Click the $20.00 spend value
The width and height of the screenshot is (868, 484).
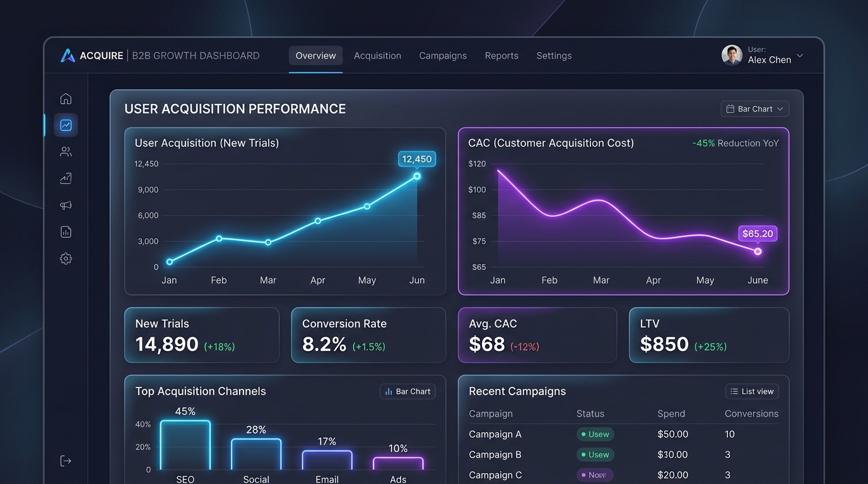(672, 475)
